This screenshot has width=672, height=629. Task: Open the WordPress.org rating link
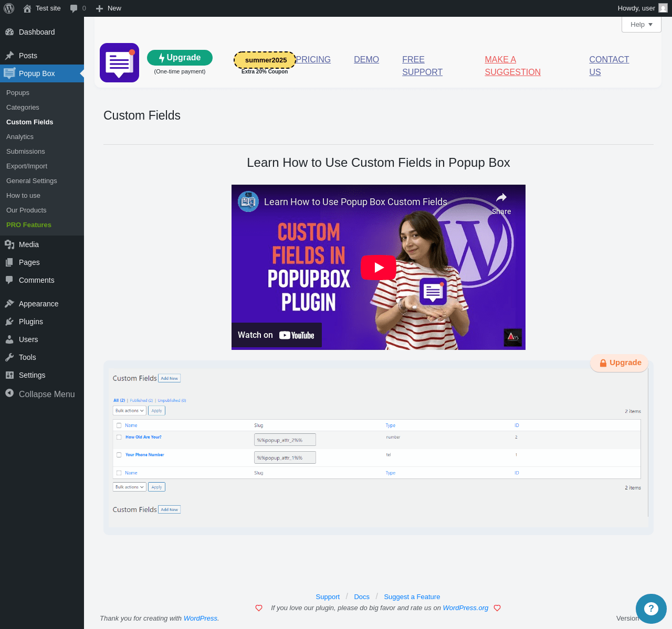point(466,608)
